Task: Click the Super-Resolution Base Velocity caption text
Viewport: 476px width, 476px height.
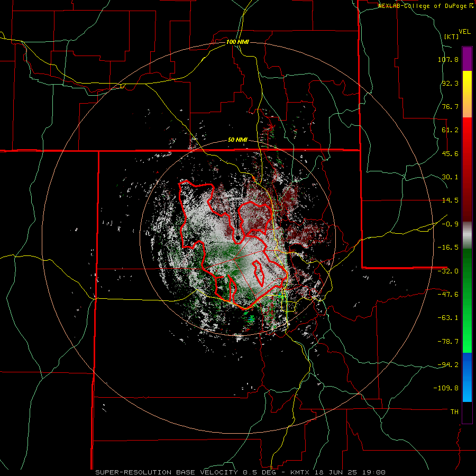Action: click(x=241, y=472)
